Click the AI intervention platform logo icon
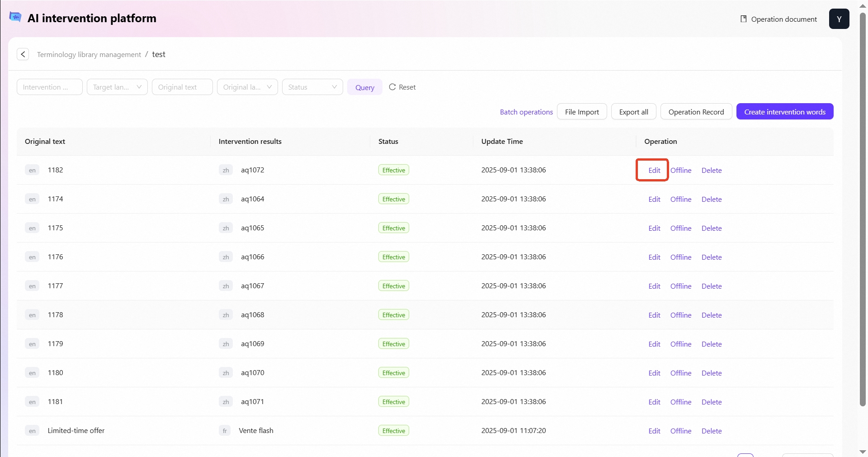This screenshot has height=457, width=868. click(15, 17)
